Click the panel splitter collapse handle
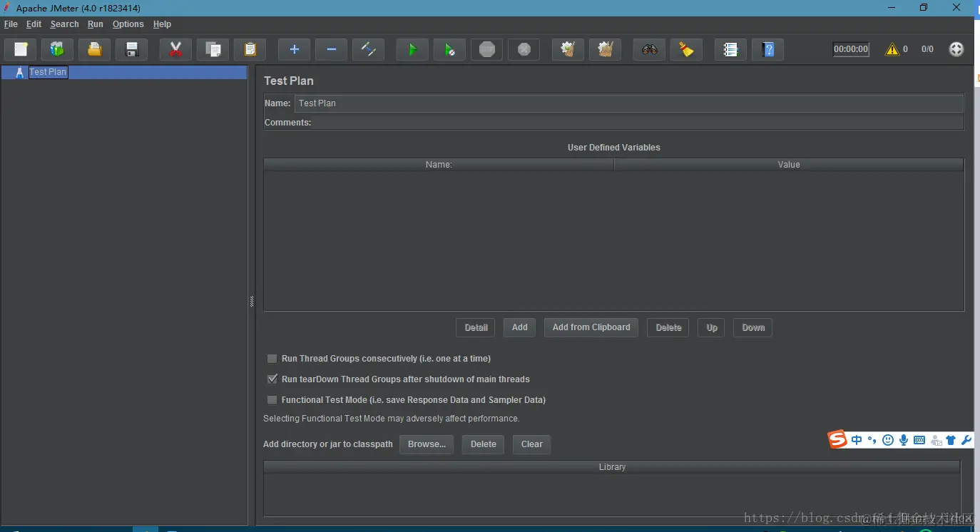This screenshot has width=980, height=532. [x=252, y=302]
